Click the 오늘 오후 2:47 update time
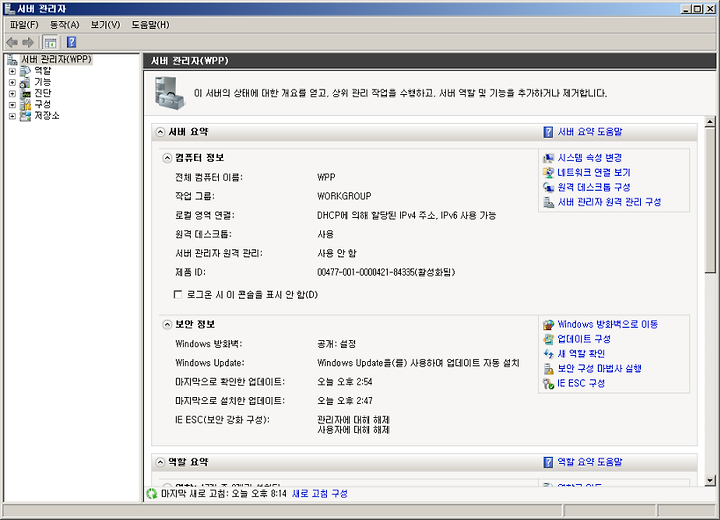 [345, 401]
